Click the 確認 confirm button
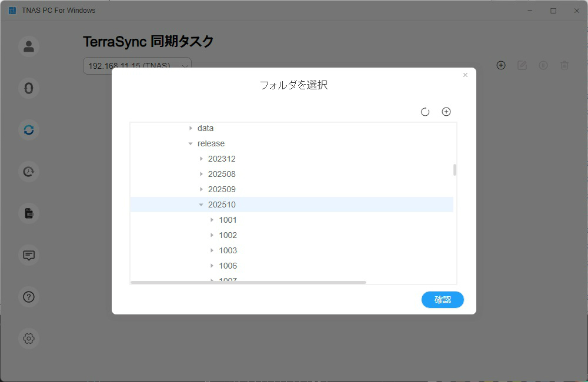 (x=443, y=300)
